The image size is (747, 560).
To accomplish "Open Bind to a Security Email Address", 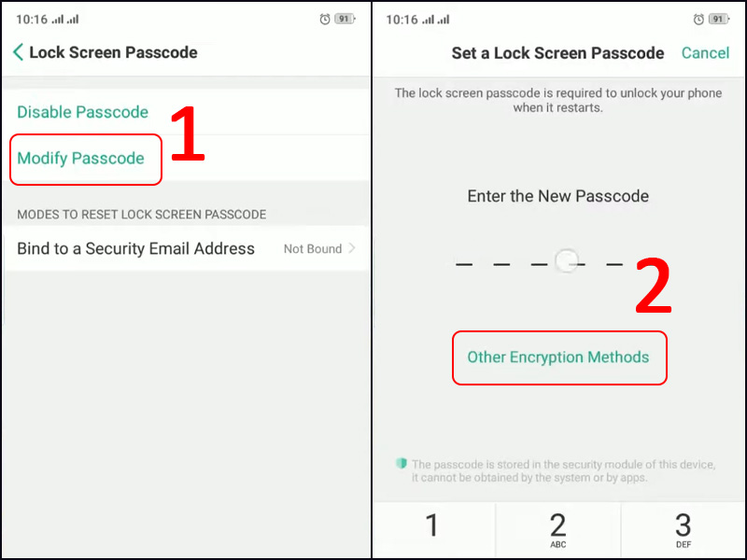I will [x=136, y=249].
